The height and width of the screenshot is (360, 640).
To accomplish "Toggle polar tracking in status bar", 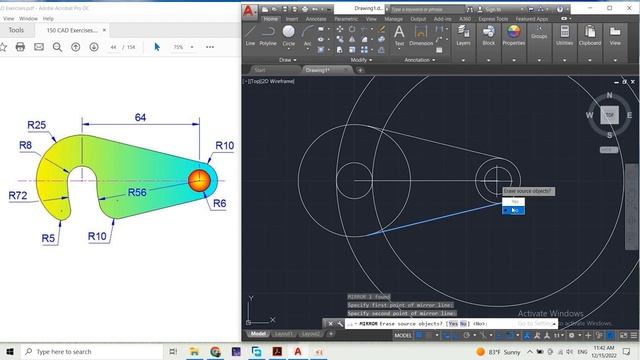I will (x=466, y=335).
